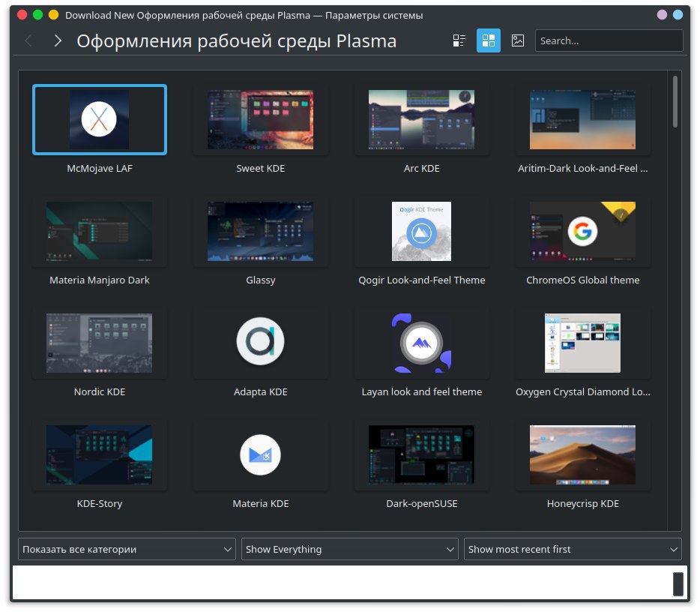Image resolution: width=700 pixels, height=612 pixels.
Task: Click in the Search field
Action: tap(609, 40)
